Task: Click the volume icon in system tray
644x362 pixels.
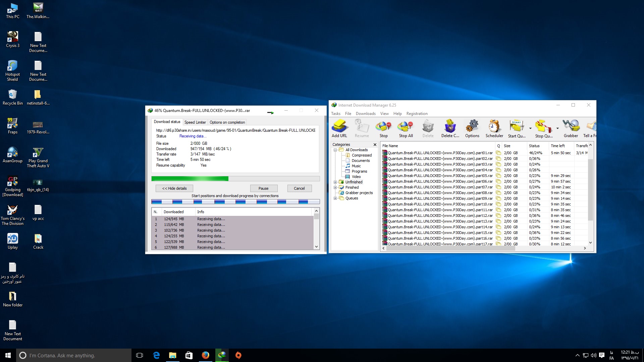Action: [593, 355]
